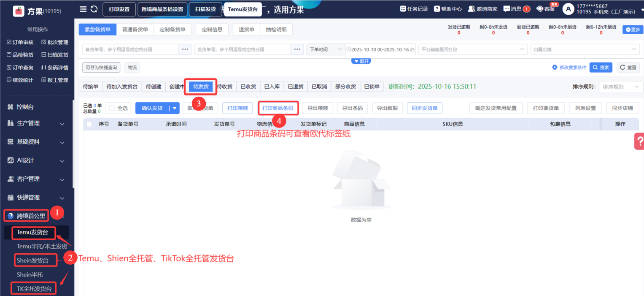The height and width of the screenshot is (296, 644).
Task: Click 邀请商家 invite merchant
Action: [x=482, y=9]
